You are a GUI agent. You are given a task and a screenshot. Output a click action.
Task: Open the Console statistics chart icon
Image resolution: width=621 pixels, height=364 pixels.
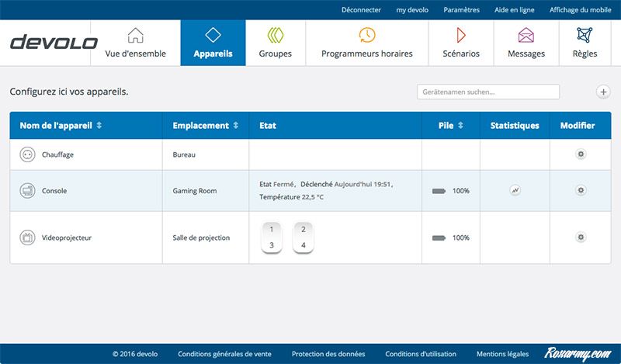click(515, 190)
